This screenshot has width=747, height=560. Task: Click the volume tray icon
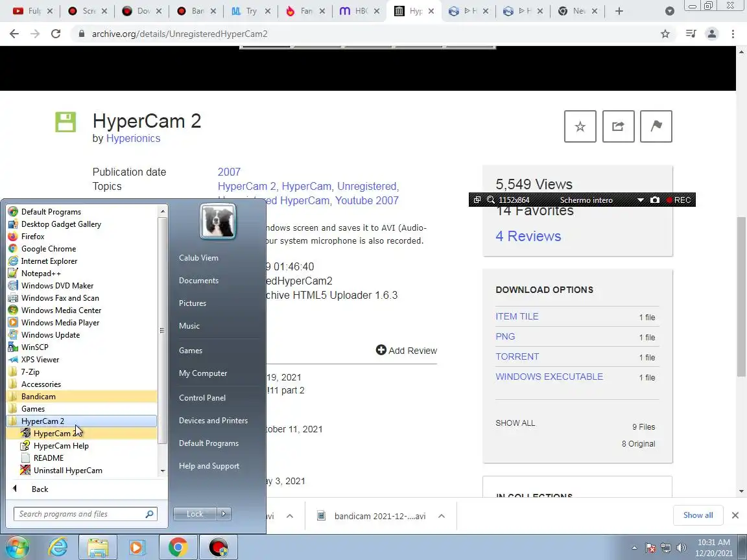coord(682,548)
